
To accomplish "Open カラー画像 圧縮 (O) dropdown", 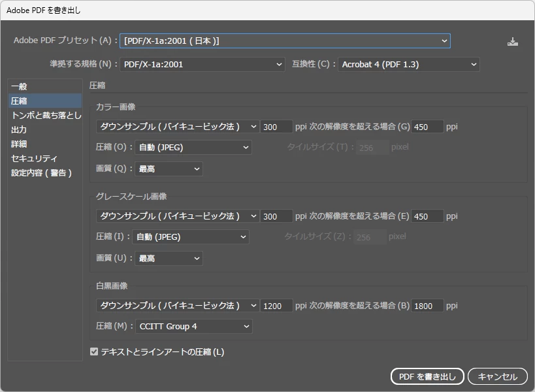I will (x=193, y=148).
